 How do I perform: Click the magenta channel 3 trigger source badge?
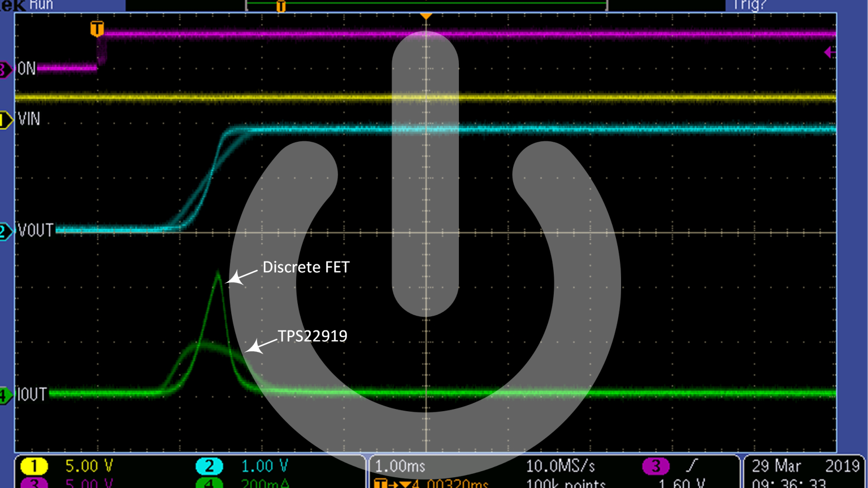(656, 467)
